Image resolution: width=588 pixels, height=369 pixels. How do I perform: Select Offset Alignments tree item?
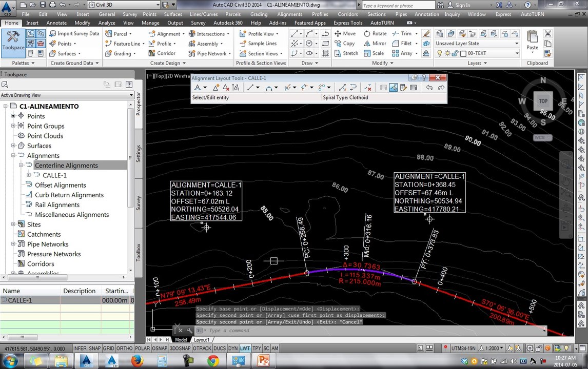tap(61, 185)
